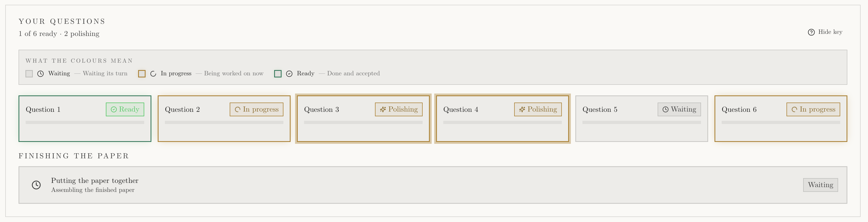Click the spinner icon in Question 2 badge
The width and height of the screenshot is (868, 222).
coord(238,109)
